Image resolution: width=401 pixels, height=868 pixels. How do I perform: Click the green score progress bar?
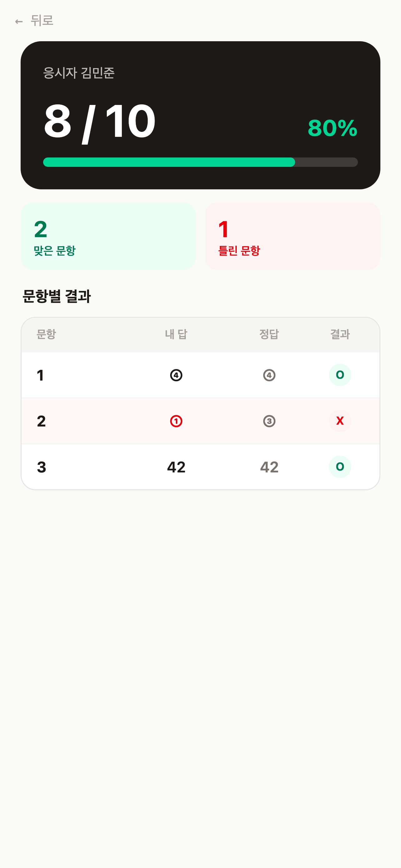[x=200, y=162]
